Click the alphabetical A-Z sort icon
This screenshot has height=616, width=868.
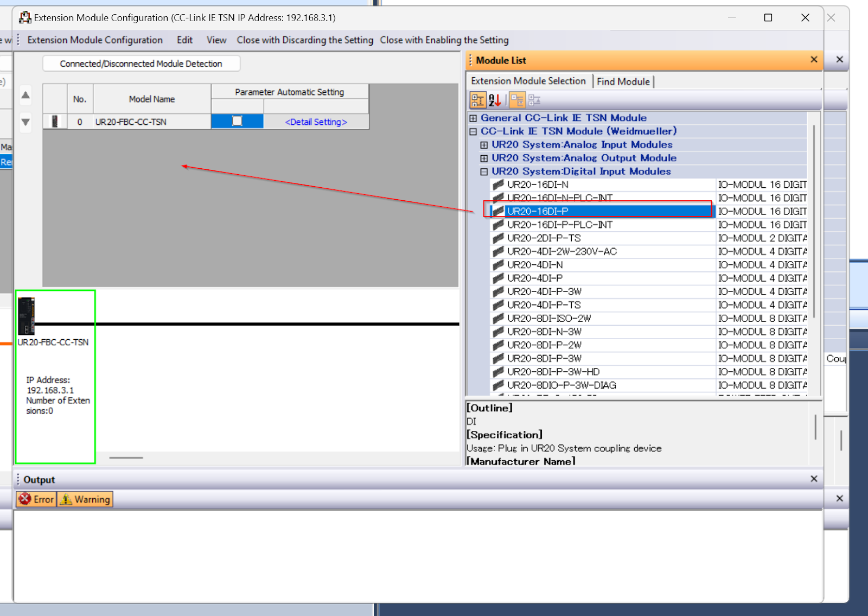(x=495, y=100)
